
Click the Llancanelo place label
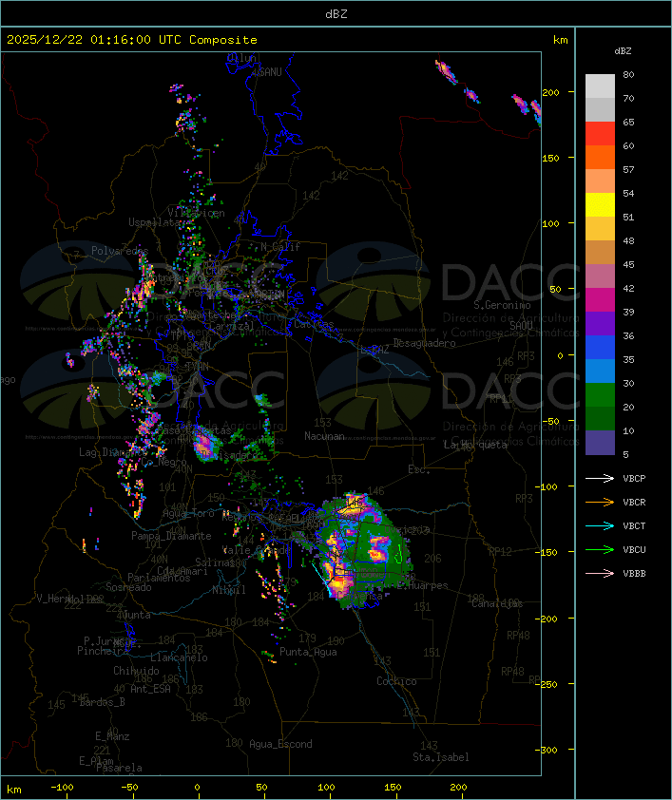click(179, 657)
